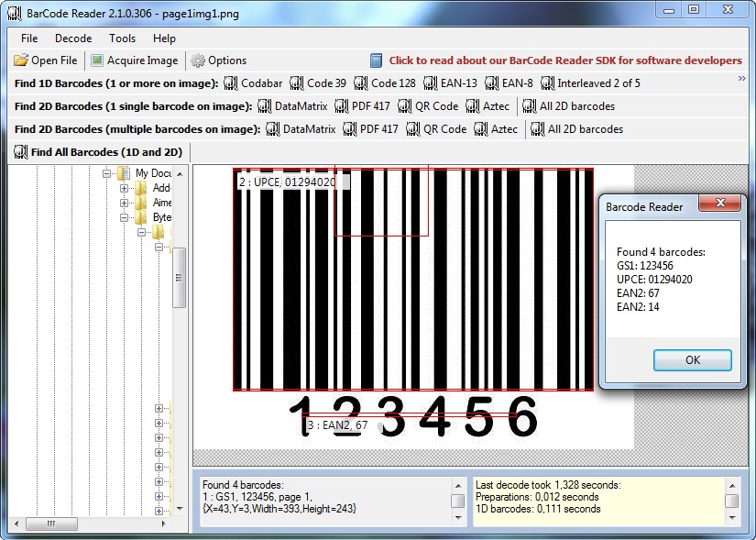Click 'UPCE: 01294020' result in dialog
756x540 pixels.
(654, 280)
